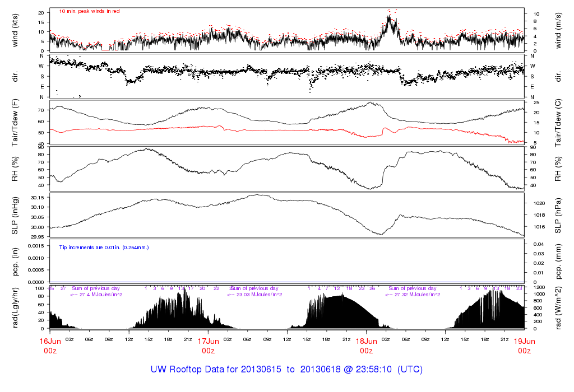Click the 'Tair/Tdew (F)' left axis label

(16, 122)
